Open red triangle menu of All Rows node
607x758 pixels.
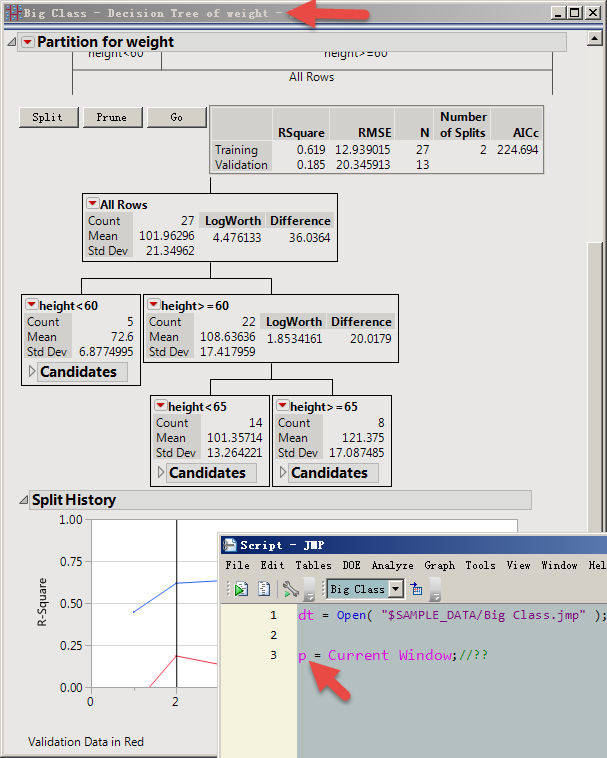pos(92,204)
